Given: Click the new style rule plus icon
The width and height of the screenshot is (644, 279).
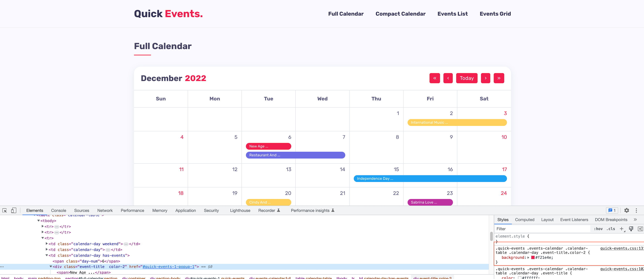Looking at the screenshot, I should 622,229.
